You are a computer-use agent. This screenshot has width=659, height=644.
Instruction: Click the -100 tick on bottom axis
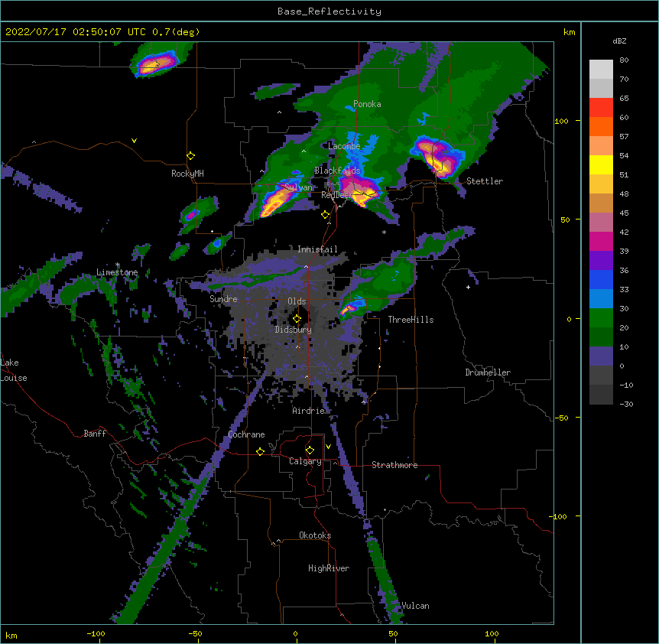(96, 633)
